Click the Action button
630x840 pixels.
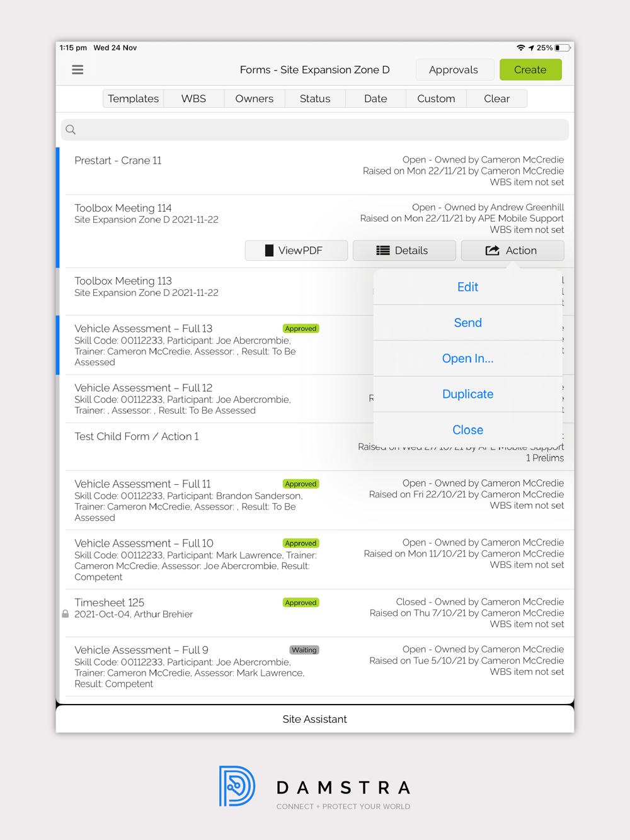click(512, 251)
